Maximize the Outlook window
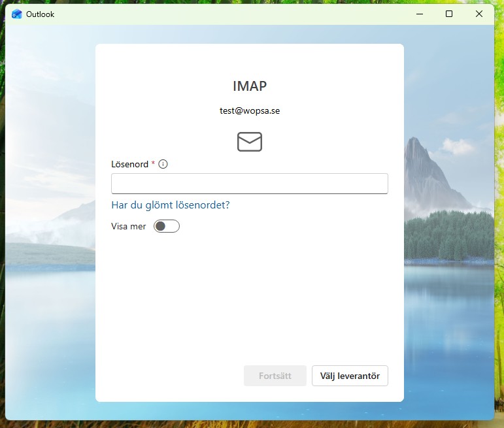This screenshot has height=428, width=504. 449,14
